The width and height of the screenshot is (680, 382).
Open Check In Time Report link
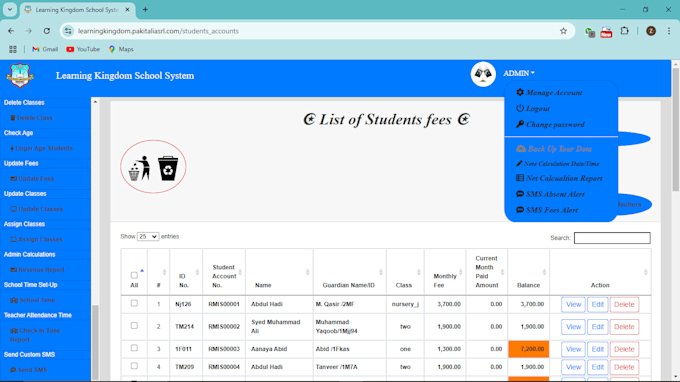[35, 335]
